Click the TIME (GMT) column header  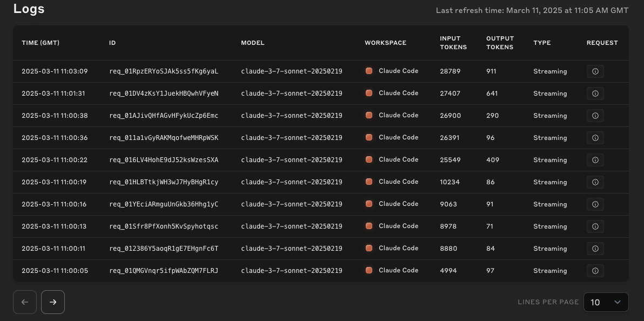pos(41,43)
